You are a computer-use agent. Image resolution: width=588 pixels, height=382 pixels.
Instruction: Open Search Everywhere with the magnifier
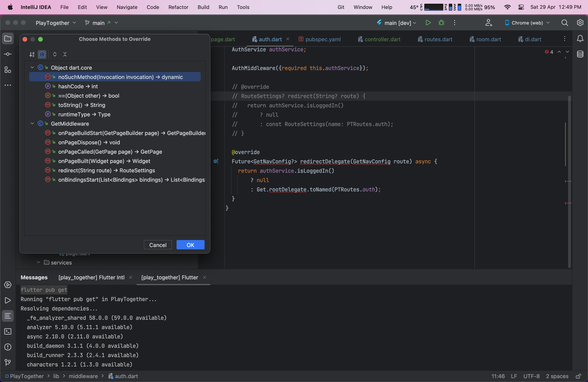565,23
